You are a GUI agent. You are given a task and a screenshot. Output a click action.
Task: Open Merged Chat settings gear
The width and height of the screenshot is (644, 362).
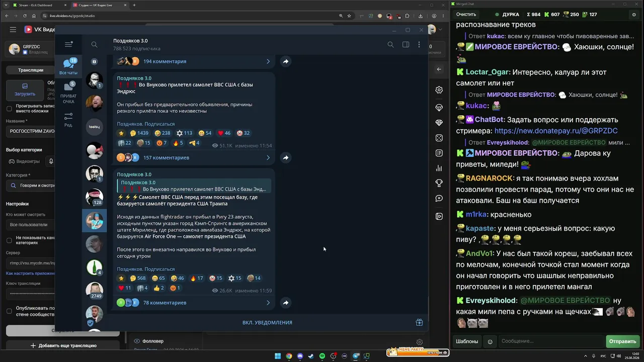click(x=634, y=15)
